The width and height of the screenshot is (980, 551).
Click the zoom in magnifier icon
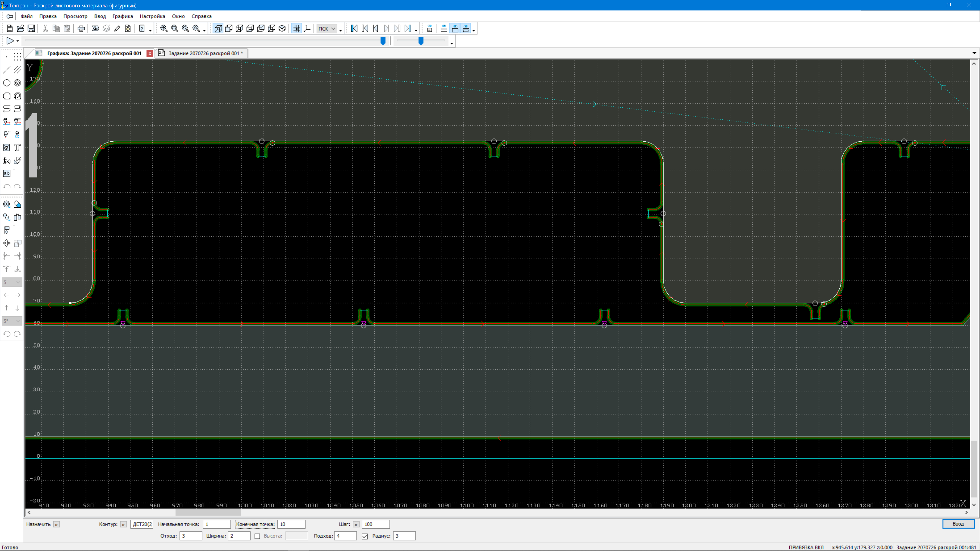pyautogui.click(x=164, y=29)
